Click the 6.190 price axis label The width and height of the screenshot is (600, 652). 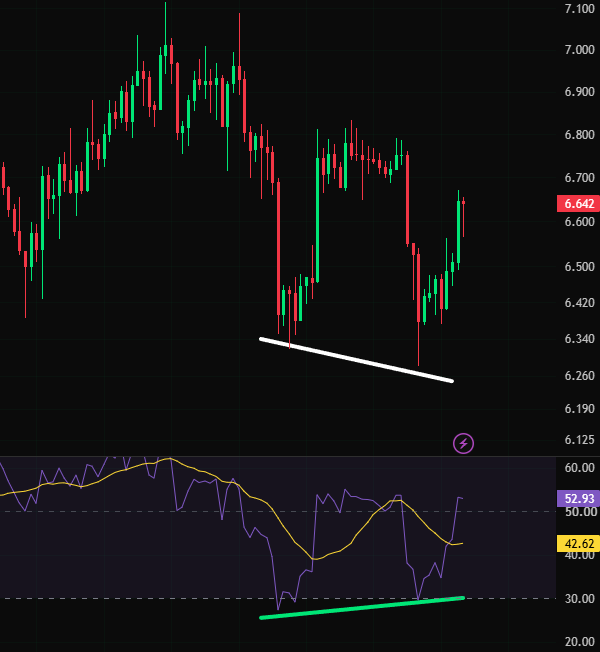tap(580, 409)
